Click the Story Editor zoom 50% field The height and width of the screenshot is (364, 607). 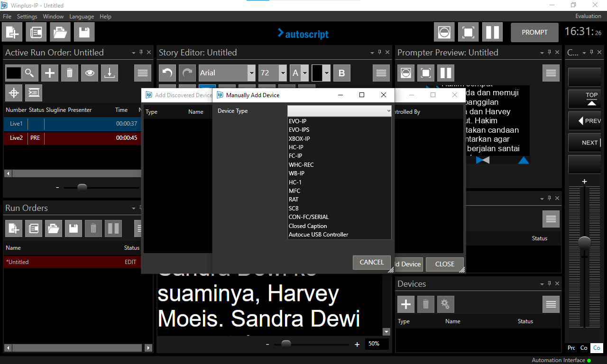coord(377,344)
